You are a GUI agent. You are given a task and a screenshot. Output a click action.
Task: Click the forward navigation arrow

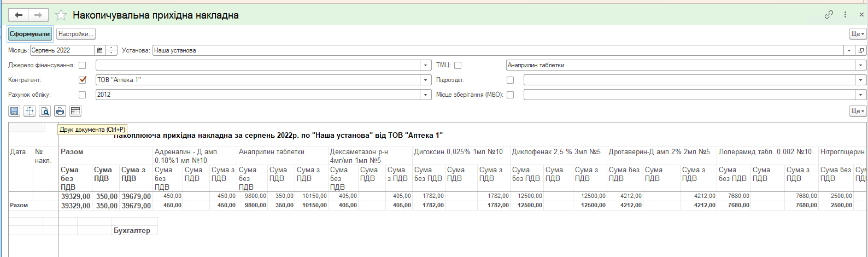[x=38, y=15]
